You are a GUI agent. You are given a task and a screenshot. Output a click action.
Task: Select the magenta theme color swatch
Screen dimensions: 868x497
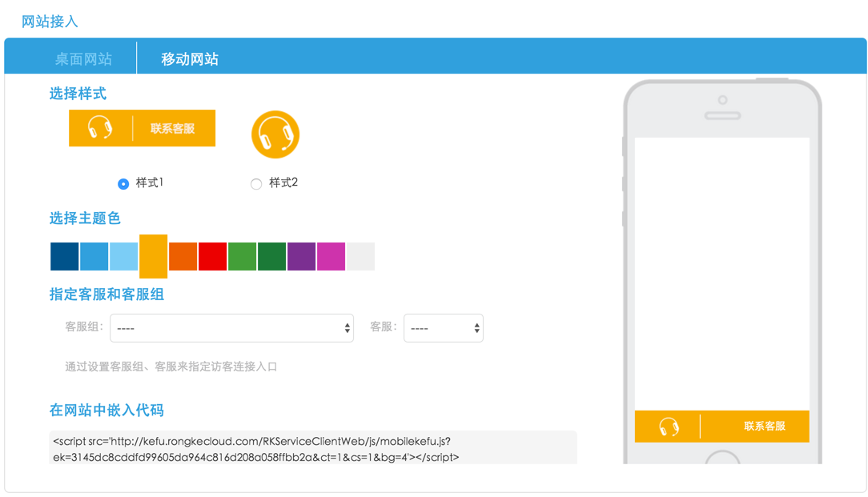tap(331, 257)
